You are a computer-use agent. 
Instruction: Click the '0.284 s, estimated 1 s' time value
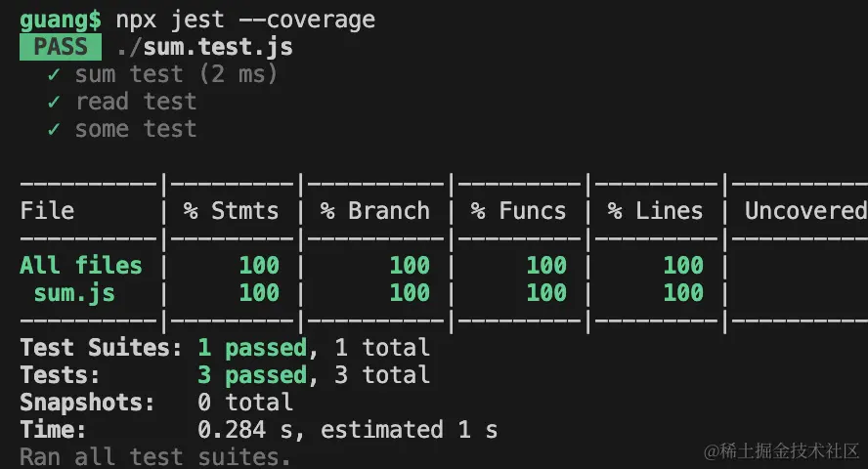348,430
